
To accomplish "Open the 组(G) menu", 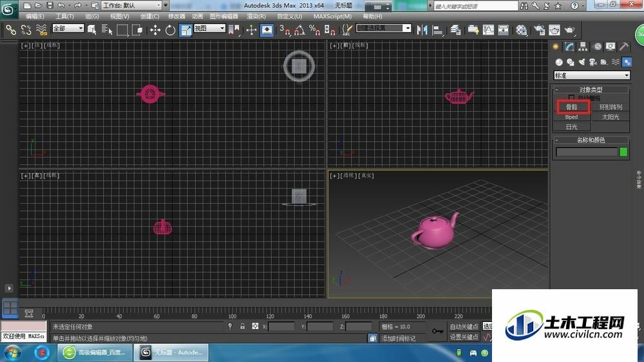I will click(x=91, y=16).
